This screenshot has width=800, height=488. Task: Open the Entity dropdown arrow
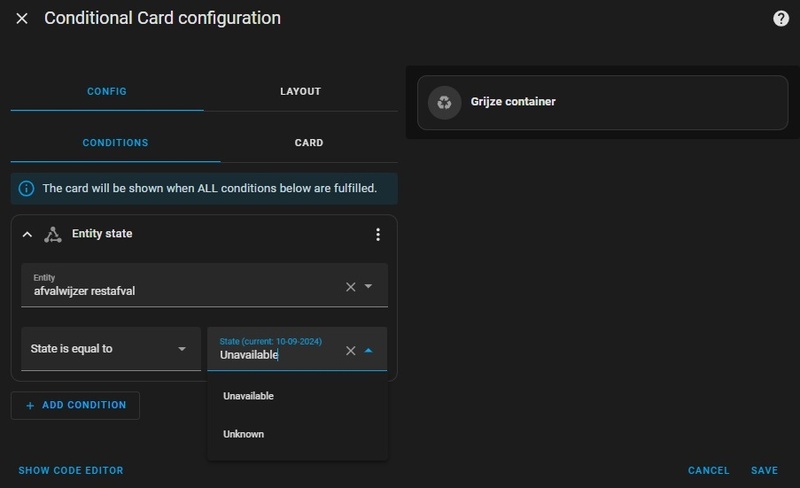coord(368,287)
